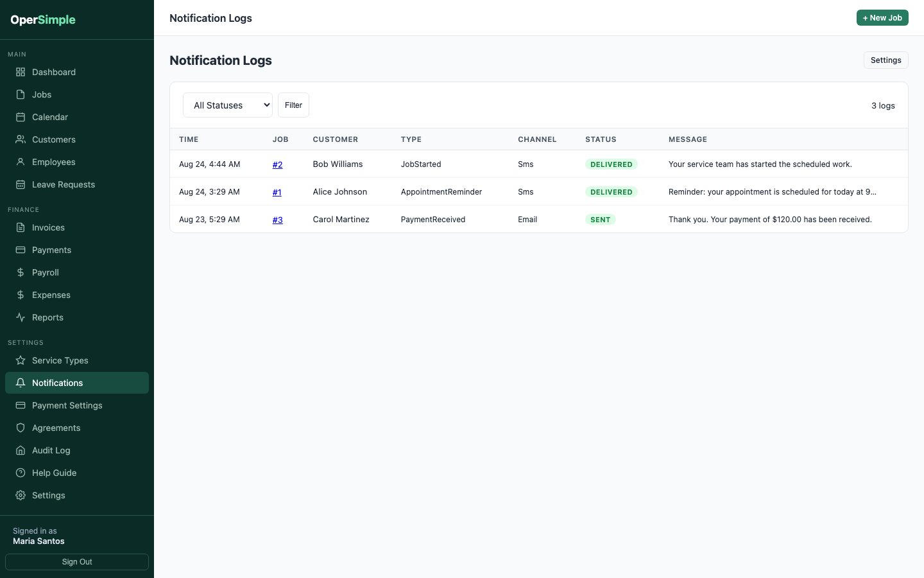This screenshot has width=924, height=578.
Task: Click the Expenses dollar icon
Action: (x=21, y=295)
